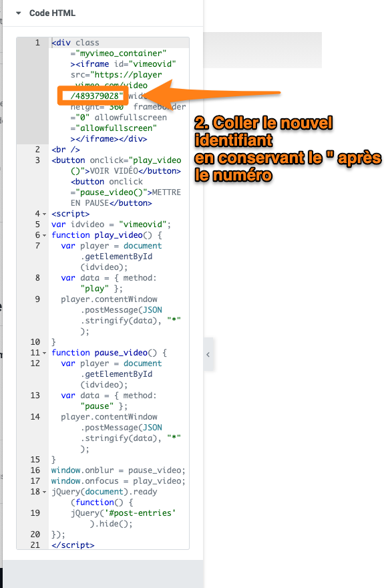Toggle fold arrow on line 11 pause_video
The height and width of the screenshot is (588, 388).
[44, 353]
